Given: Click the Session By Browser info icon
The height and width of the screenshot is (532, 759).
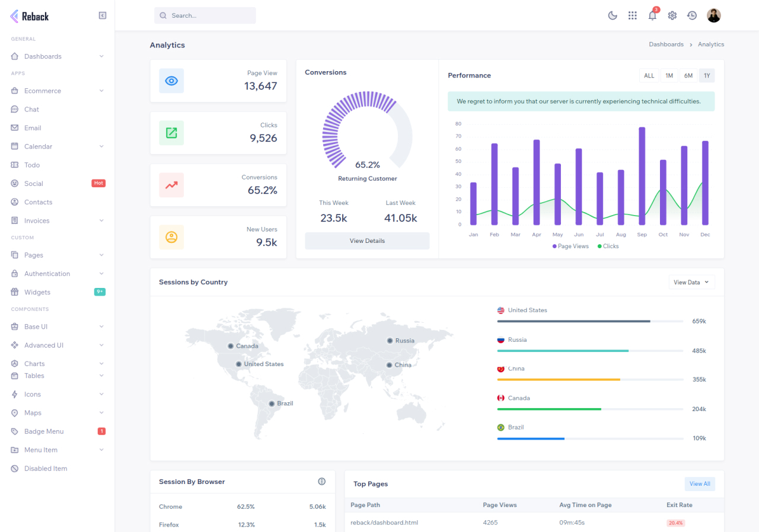Looking at the screenshot, I should click(322, 481).
